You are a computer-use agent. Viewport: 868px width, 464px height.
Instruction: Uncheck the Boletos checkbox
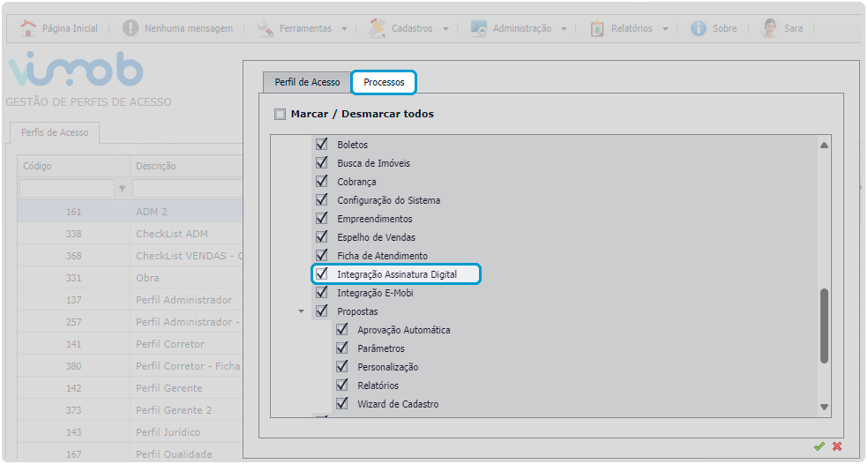(322, 144)
